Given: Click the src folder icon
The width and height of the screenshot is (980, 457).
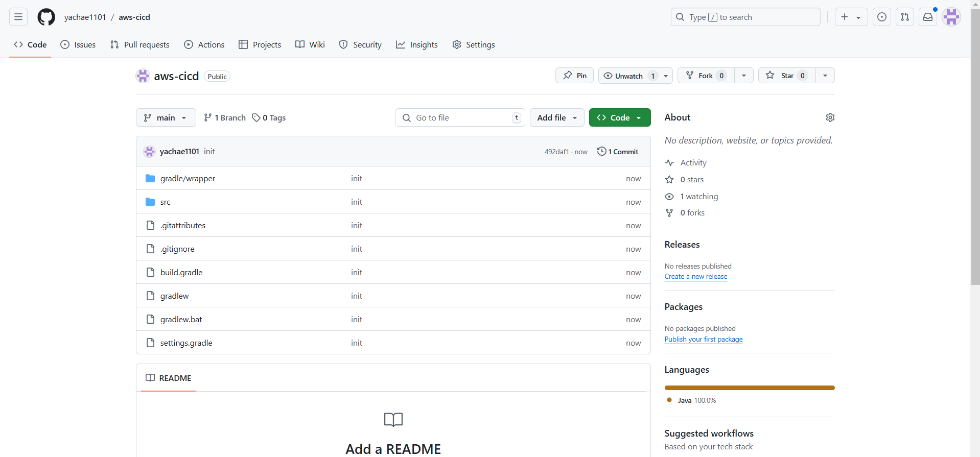Looking at the screenshot, I should (150, 202).
